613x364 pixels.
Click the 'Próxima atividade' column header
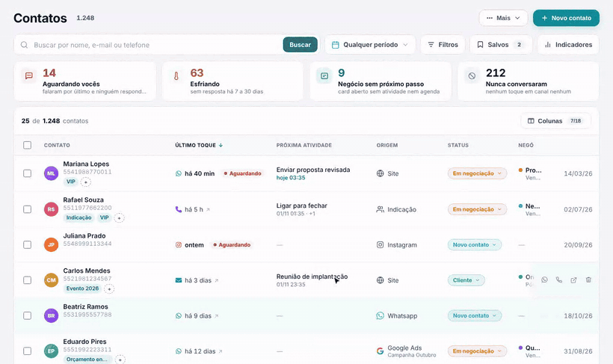coord(304,145)
